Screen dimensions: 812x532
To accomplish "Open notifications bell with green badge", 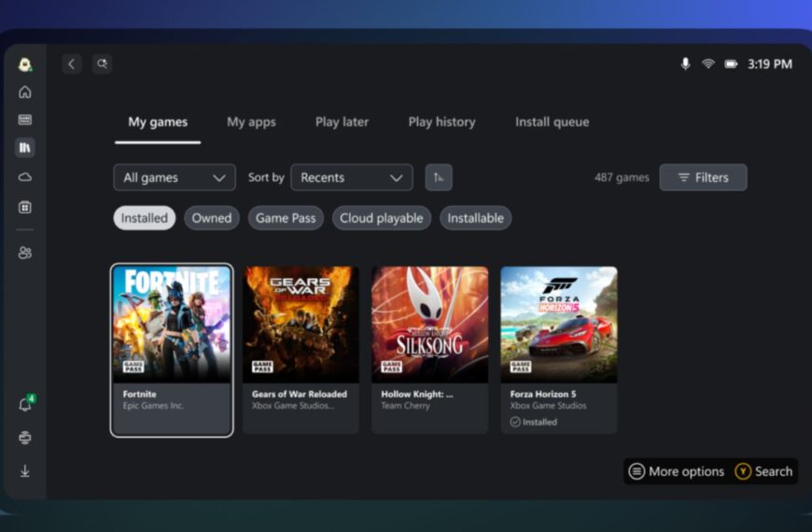I will 25,405.
